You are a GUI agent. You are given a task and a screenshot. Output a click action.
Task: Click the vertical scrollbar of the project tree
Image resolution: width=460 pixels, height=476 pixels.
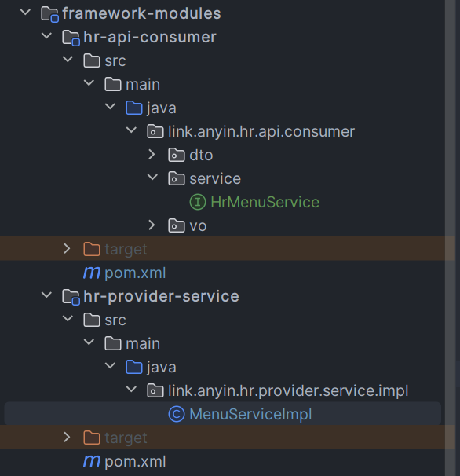pos(450,238)
